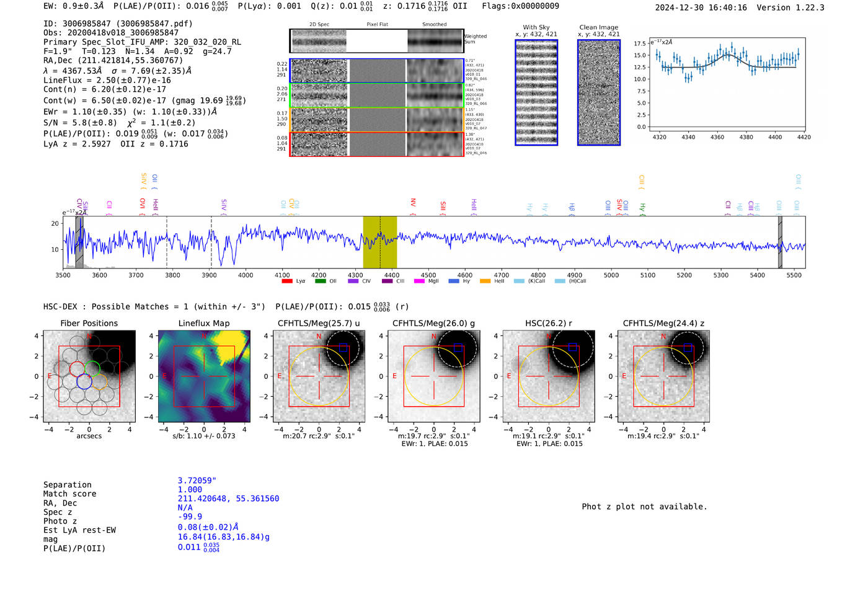Click the Obs: 20200418v018 text

tap(111, 33)
